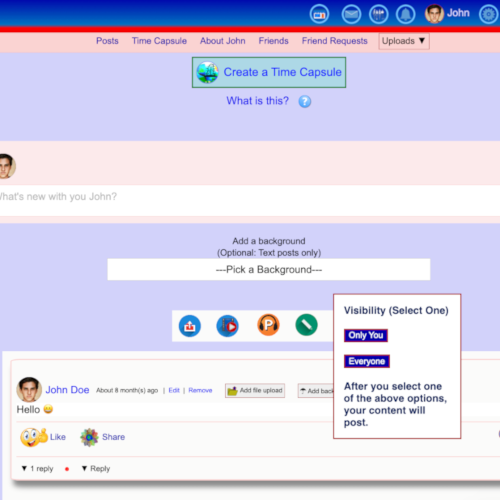Edit the Hello post
This screenshot has width=500, height=500.
click(x=174, y=390)
